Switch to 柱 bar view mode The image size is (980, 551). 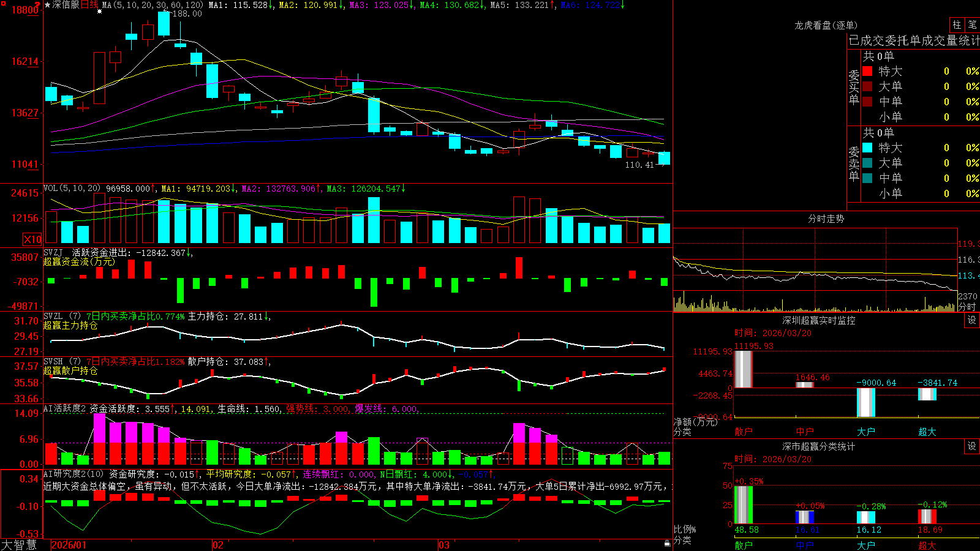(x=957, y=25)
